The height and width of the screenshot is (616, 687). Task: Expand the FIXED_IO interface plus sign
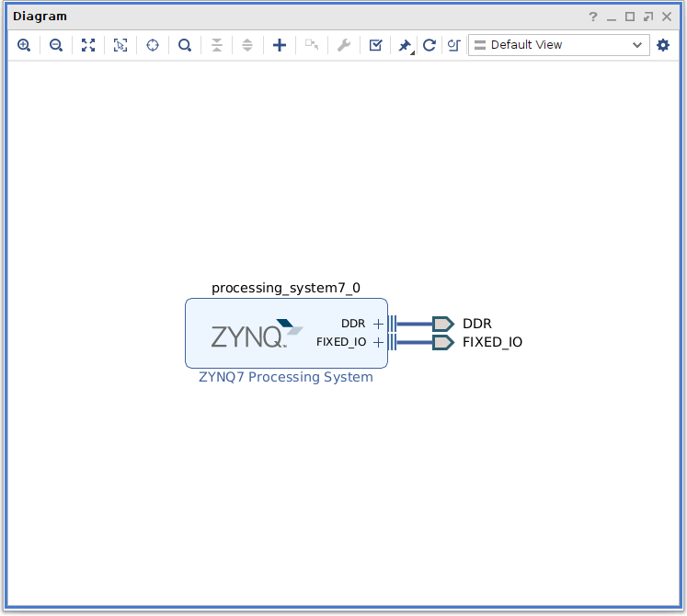pyautogui.click(x=378, y=342)
